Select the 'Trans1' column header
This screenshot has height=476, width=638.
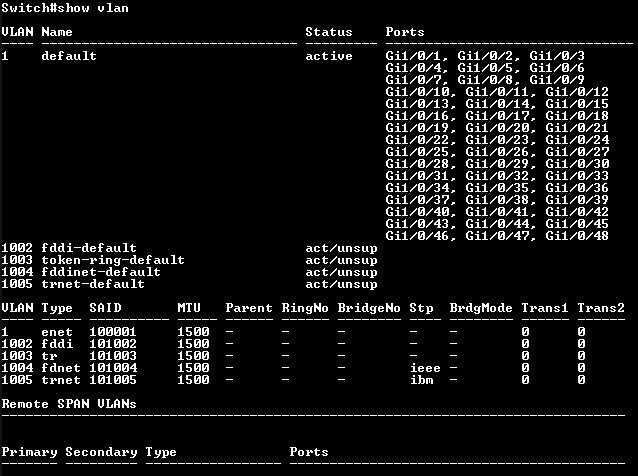[545, 308]
